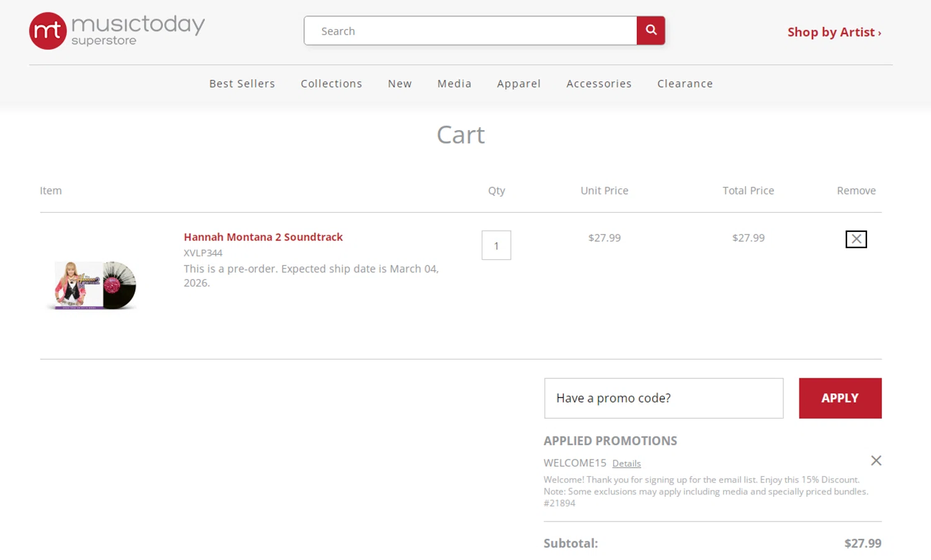This screenshot has height=560, width=931.
Task: Open the musictoday superstore logo homepage
Action: [x=117, y=31]
